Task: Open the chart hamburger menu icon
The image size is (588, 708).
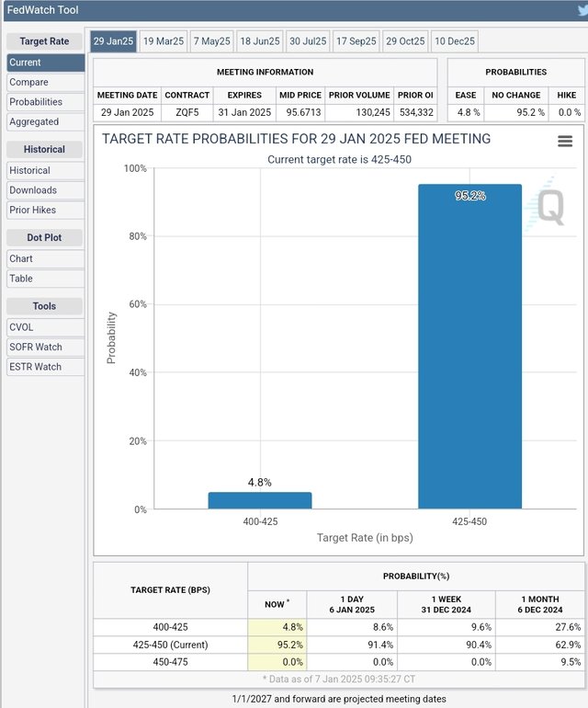Action: click(x=565, y=141)
